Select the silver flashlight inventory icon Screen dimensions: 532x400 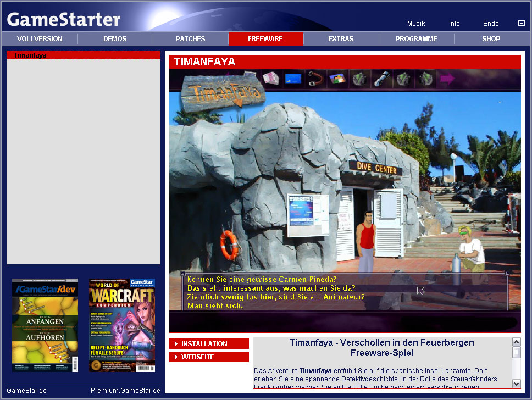click(382, 79)
